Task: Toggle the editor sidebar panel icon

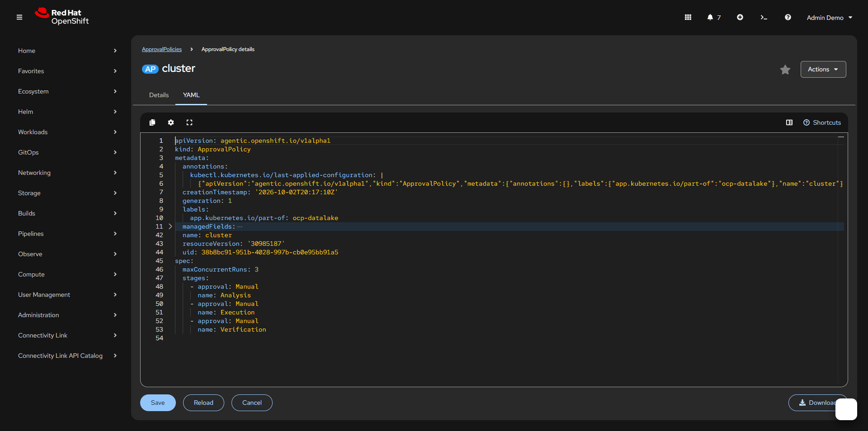Action: pyautogui.click(x=789, y=122)
